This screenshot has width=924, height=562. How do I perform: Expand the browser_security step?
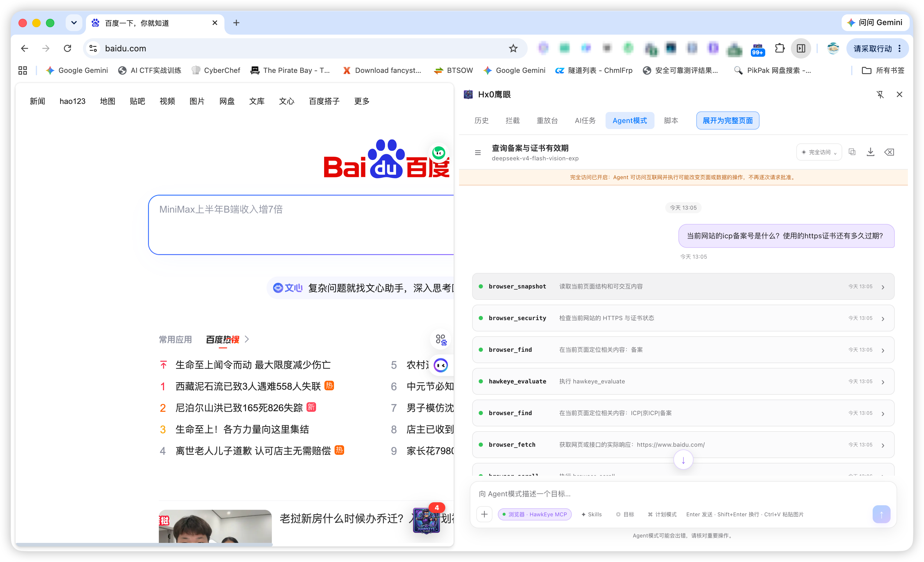683,318
